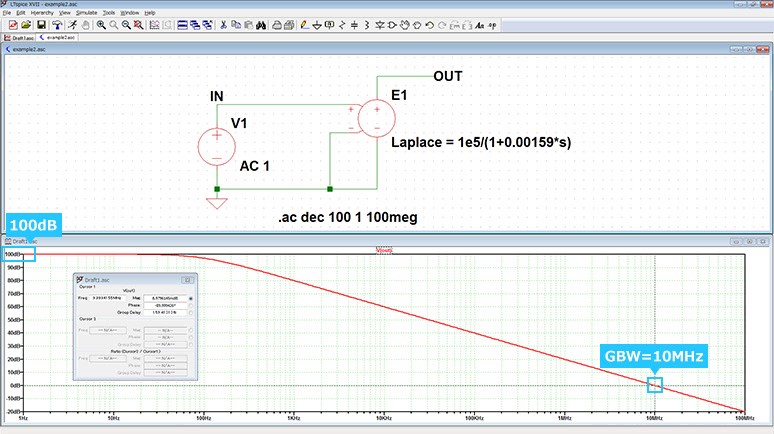Image resolution: width=774 pixels, height=434 pixels.
Task: Click the Run simulation icon
Action: pyautogui.click(x=73, y=24)
